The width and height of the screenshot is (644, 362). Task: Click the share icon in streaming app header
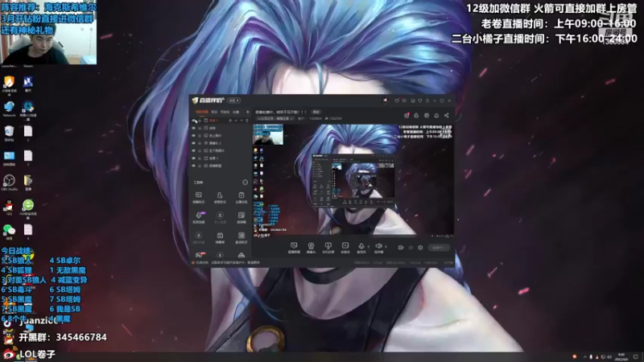447,115
